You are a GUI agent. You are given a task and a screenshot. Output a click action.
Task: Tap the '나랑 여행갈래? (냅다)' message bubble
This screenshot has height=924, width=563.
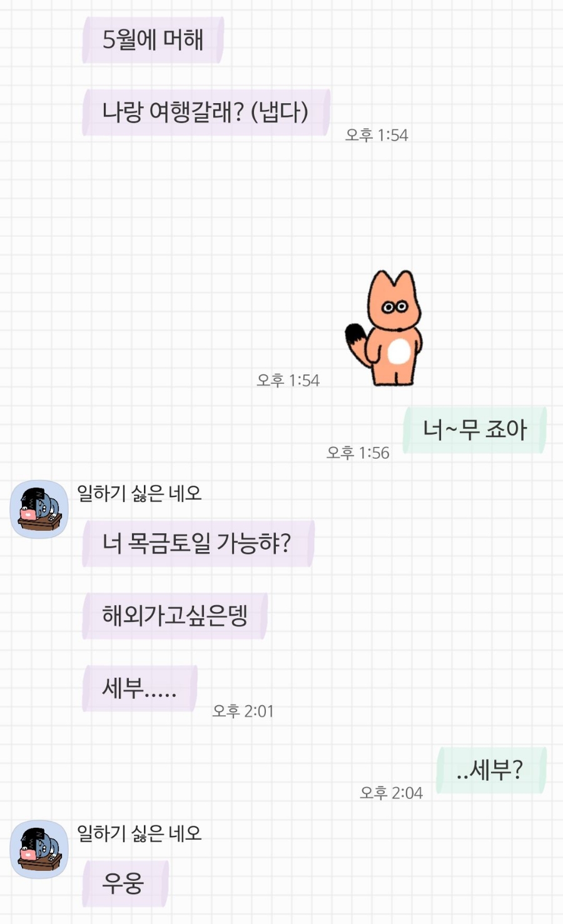[x=206, y=113]
